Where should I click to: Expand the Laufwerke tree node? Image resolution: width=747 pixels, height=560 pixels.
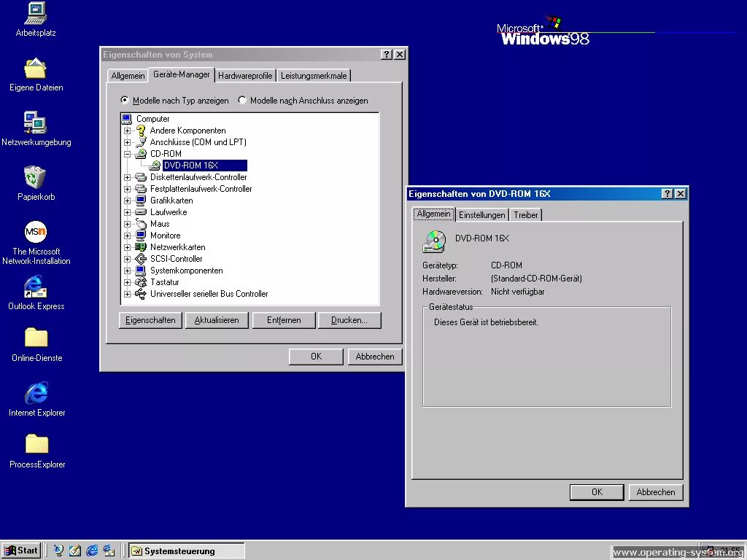127,212
